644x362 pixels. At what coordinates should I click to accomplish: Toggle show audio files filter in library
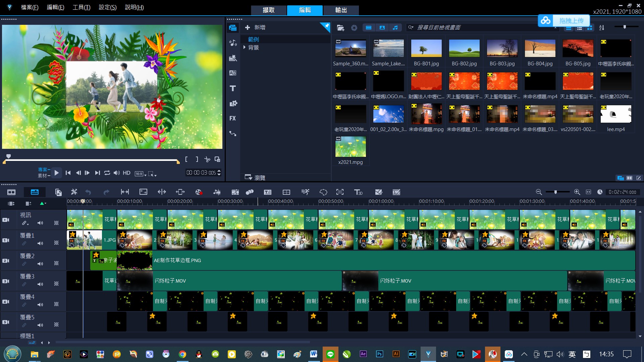coord(395,28)
